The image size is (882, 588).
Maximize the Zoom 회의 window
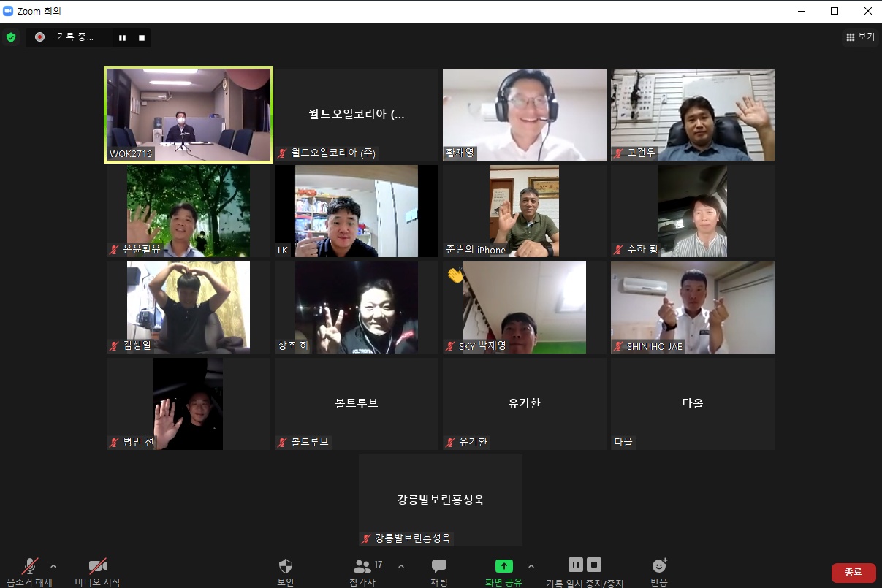pos(835,11)
